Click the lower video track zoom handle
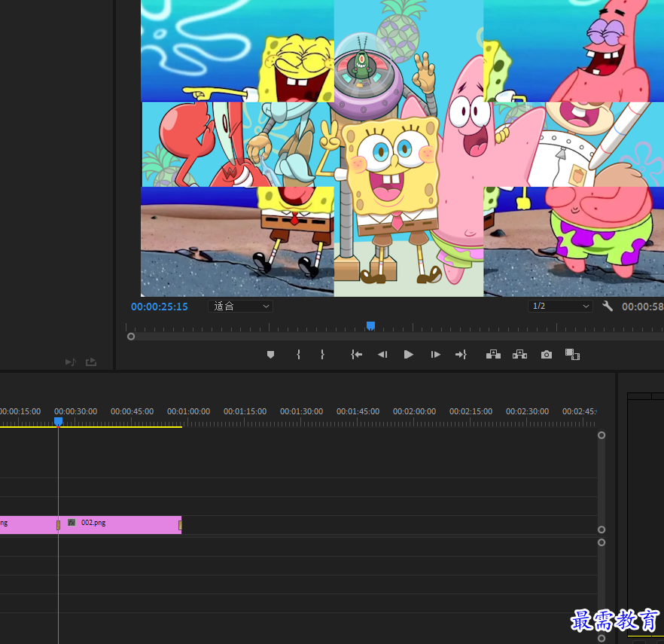Image resolution: width=664 pixels, height=644 pixels. click(602, 530)
